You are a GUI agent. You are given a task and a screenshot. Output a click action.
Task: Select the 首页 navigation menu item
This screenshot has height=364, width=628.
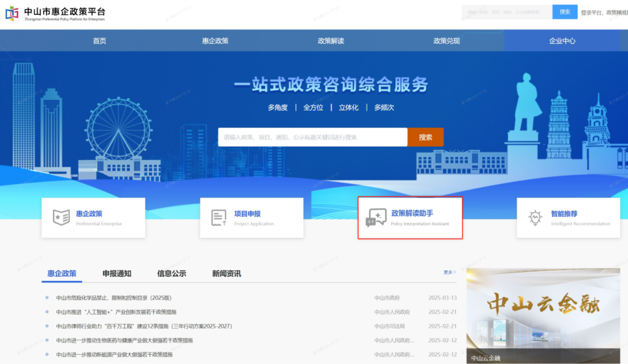tap(98, 40)
